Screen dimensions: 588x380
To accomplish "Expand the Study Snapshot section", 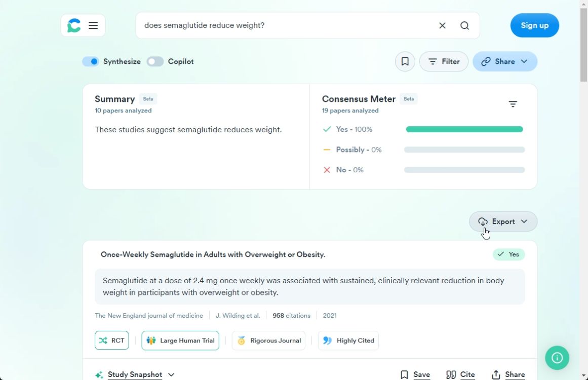I will [134, 374].
